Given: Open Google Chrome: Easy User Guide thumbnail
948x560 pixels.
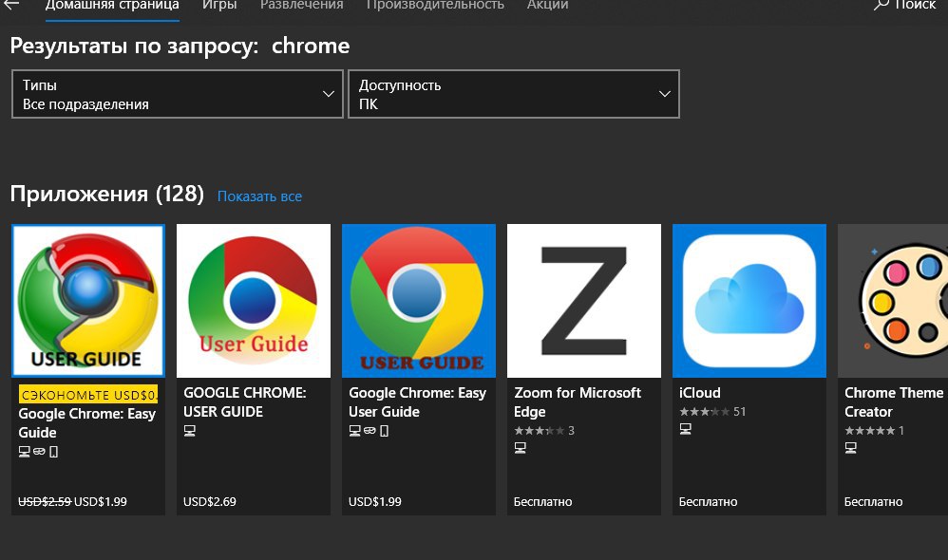Looking at the screenshot, I should [x=418, y=301].
